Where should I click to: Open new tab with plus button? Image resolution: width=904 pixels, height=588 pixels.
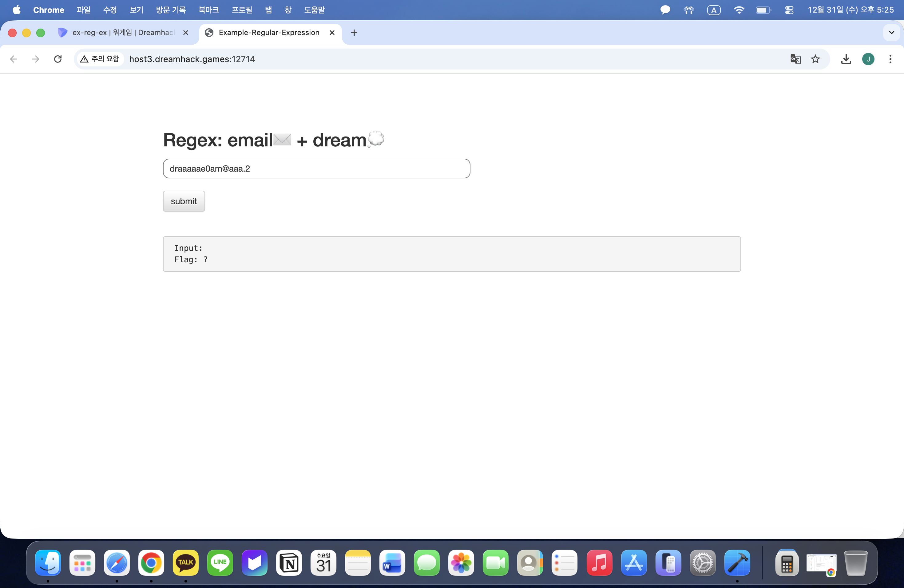pyautogui.click(x=354, y=33)
